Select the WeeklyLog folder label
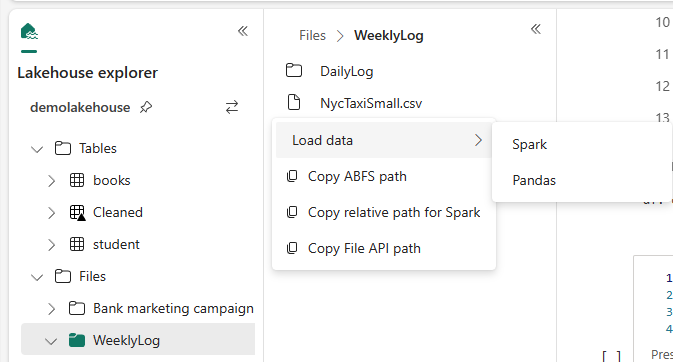 [126, 341]
